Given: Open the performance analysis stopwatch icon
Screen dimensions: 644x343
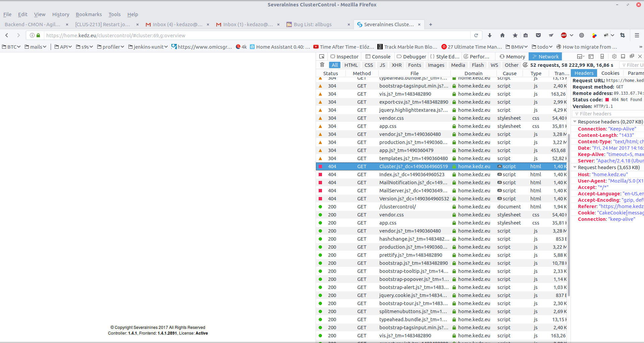Looking at the screenshot, I should [525, 65].
